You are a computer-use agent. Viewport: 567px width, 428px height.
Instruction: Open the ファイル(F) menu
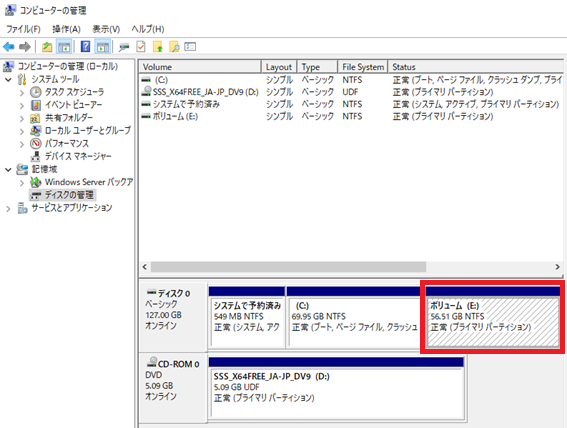click(x=24, y=29)
